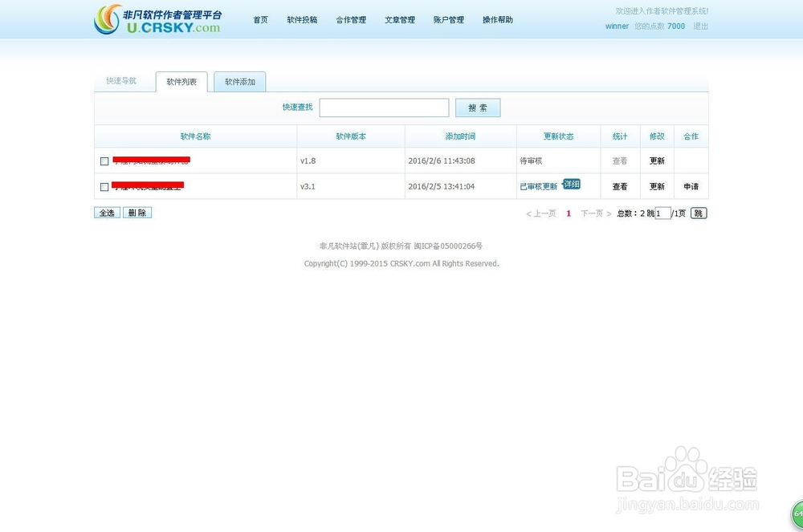Select all rows with the 全选 button
Image resolution: width=803 pixels, height=532 pixels.
click(x=107, y=212)
